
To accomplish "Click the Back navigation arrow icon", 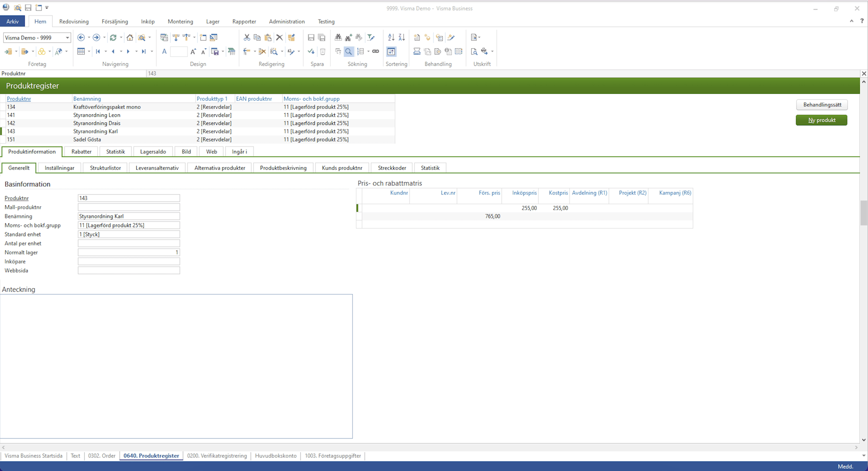I will pyautogui.click(x=81, y=38).
